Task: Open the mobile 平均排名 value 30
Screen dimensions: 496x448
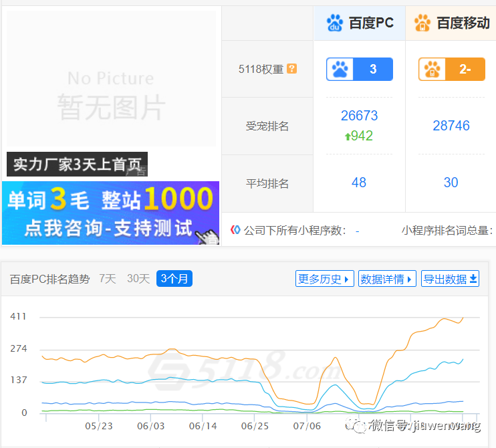Action: tap(451, 183)
